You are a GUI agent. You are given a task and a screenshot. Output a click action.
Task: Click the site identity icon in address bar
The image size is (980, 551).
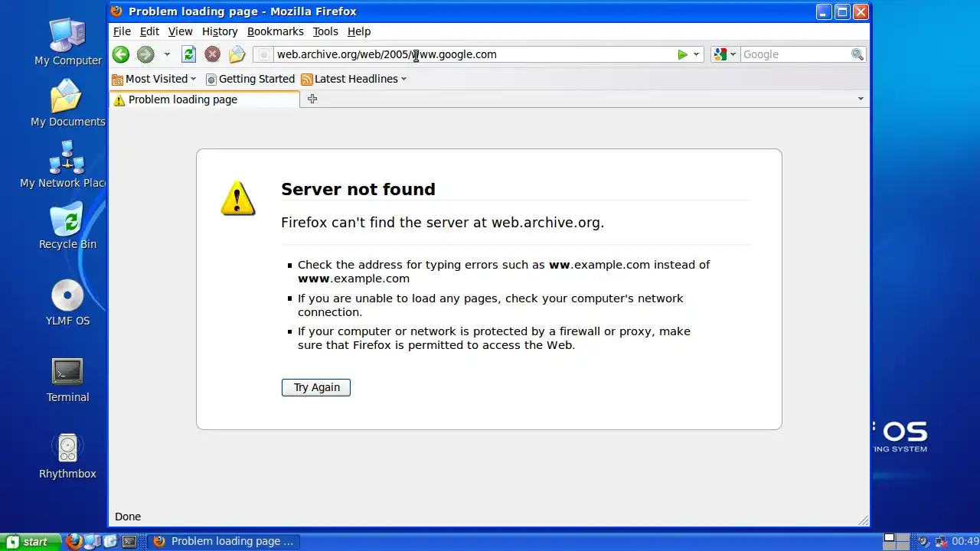point(263,54)
